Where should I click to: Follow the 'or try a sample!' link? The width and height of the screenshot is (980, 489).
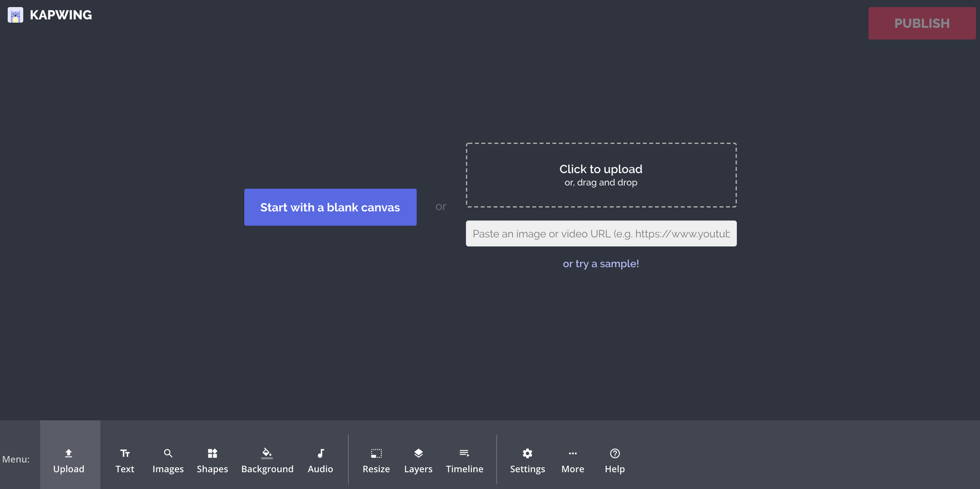coord(601,264)
